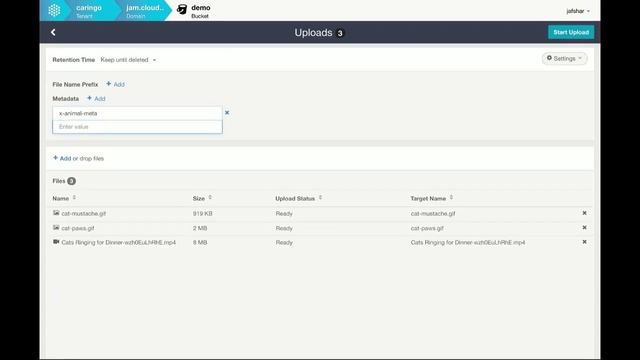Click the image icon for cat-mustache.gif

coord(56,213)
